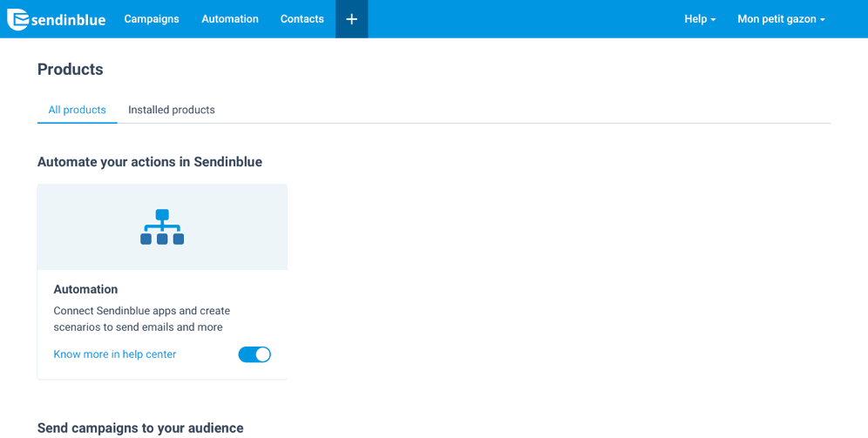868x438 pixels.
Task: Open the plus menu in navigation bar
Action: click(x=351, y=19)
